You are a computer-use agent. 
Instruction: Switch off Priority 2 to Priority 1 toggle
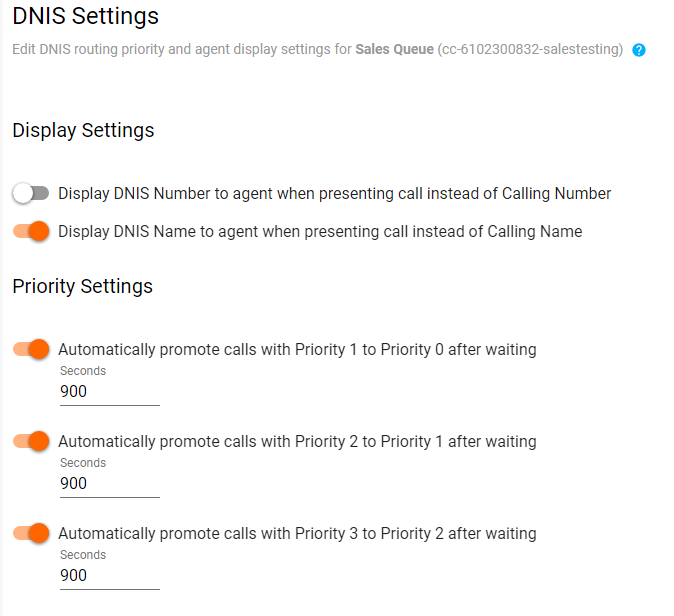pos(31,441)
